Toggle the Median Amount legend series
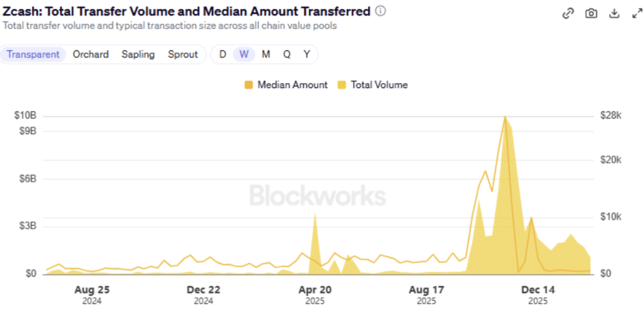The height and width of the screenshot is (309, 644). (292, 85)
